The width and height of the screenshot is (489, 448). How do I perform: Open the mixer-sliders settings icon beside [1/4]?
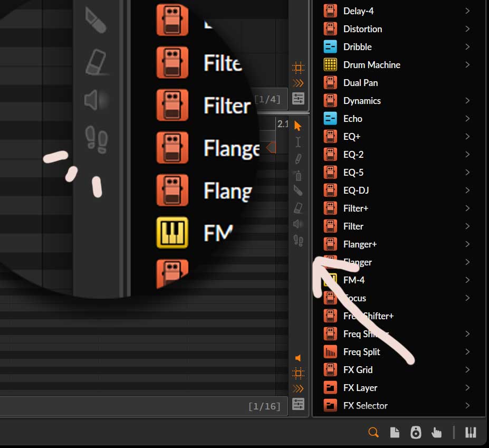coord(298,99)
